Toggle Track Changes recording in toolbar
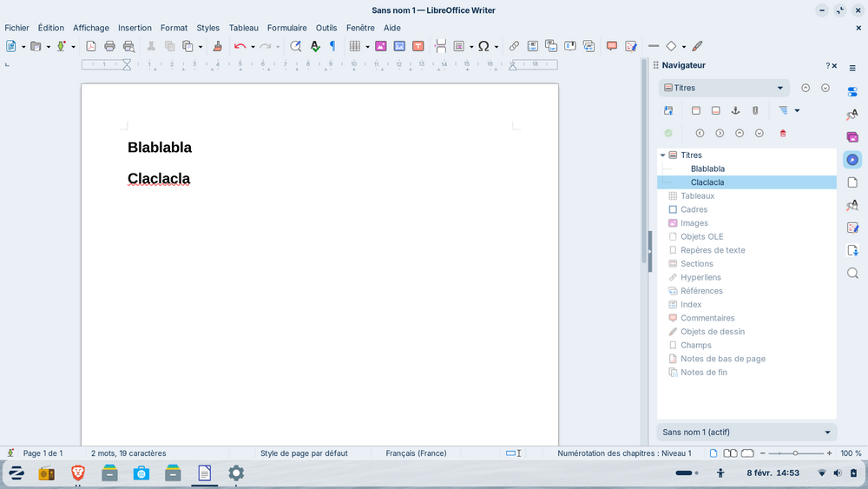Screen dimensions: 868x489 pyautogui.click(x=631, y=46)
